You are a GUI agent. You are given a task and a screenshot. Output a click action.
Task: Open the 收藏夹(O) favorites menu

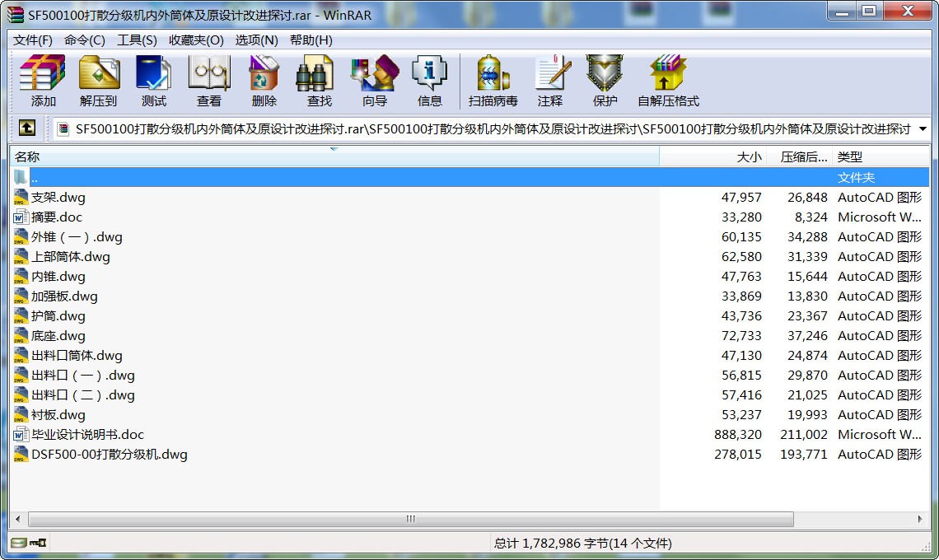click(x=196, y=40)
